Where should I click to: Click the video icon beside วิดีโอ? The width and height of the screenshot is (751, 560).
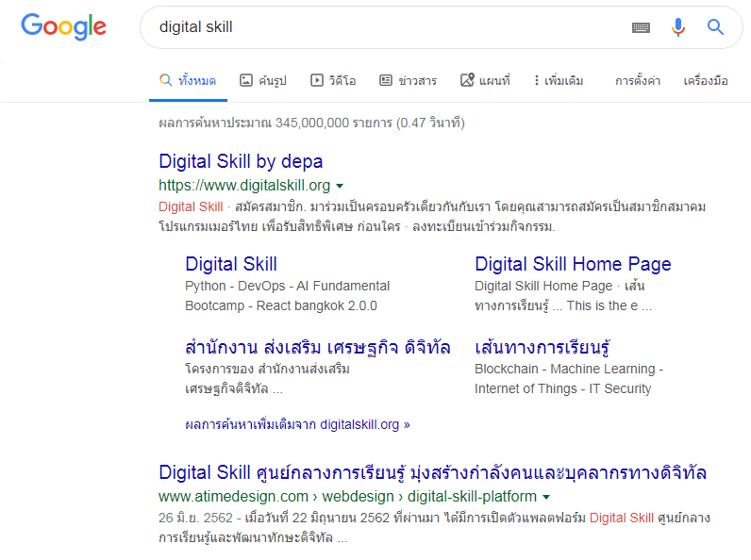tap(317, 80)
